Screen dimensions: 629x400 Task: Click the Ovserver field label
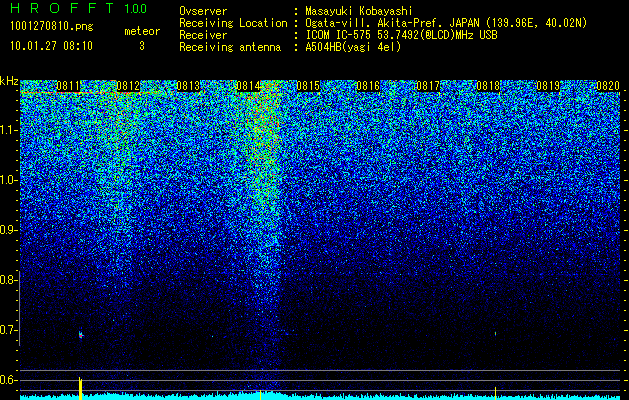(203, 11)
